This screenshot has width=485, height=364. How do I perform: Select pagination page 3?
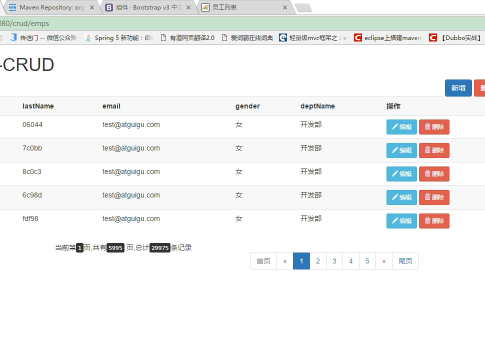click(x=334, y=261)
